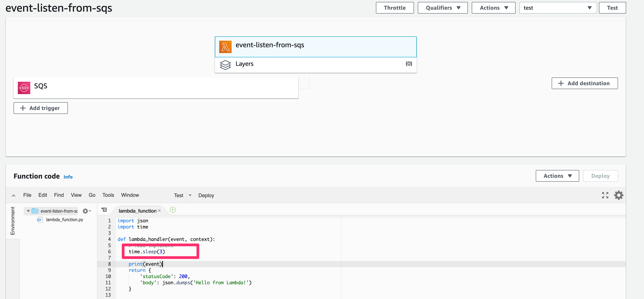Click the Lambda function orange icon

coord(225,47)
